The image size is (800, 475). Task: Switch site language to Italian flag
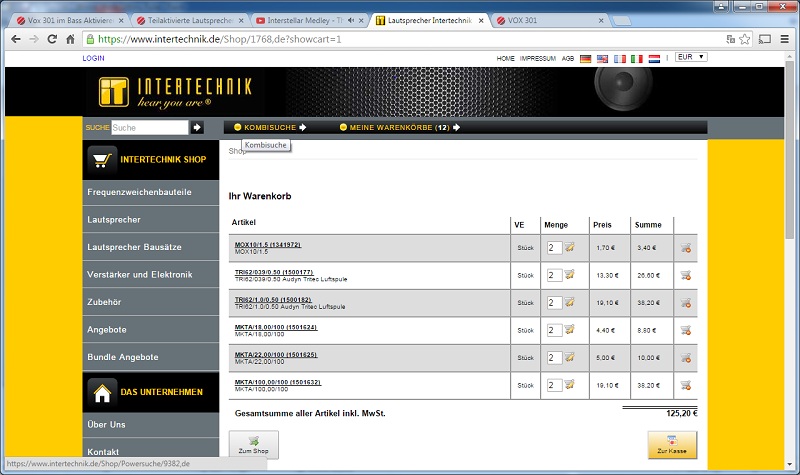point(637,59)
